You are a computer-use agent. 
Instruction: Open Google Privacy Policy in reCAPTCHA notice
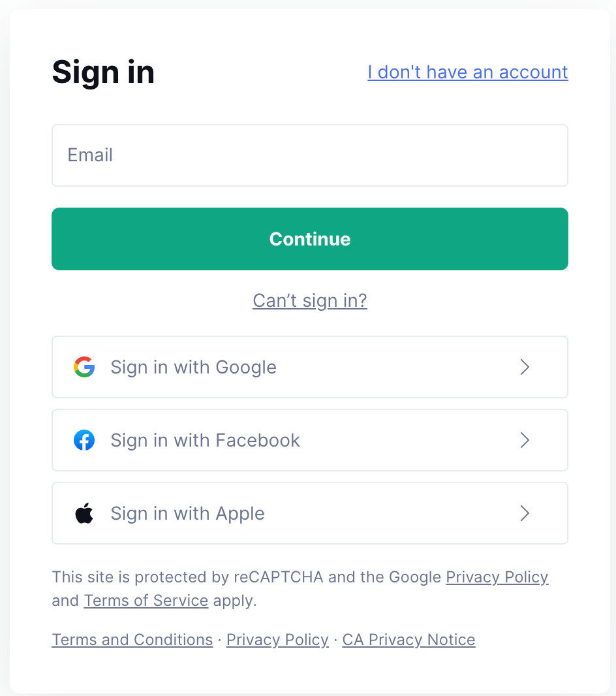click(x=497, y=577)
